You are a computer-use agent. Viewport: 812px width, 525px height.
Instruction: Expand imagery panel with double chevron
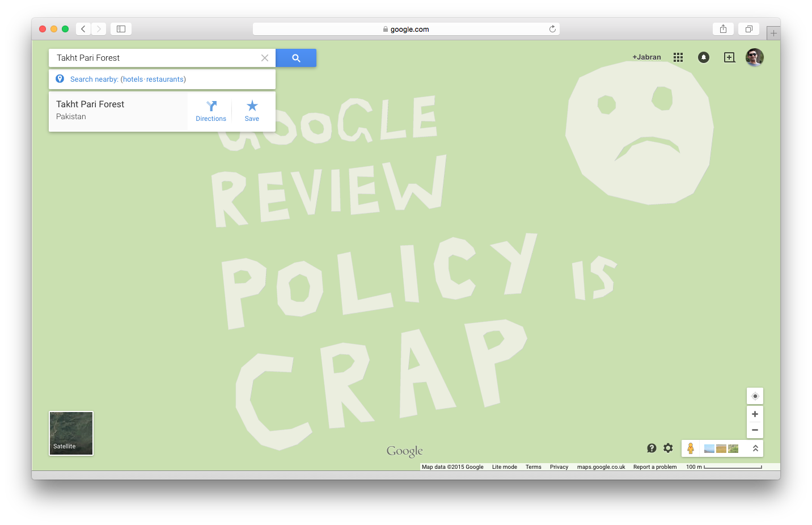[755, 448]
